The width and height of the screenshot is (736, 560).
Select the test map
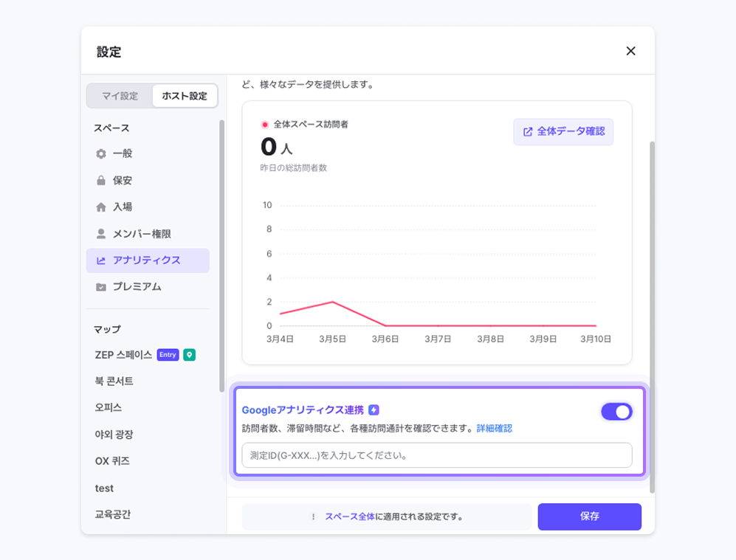pyautogui.click(x=104, y=488)
